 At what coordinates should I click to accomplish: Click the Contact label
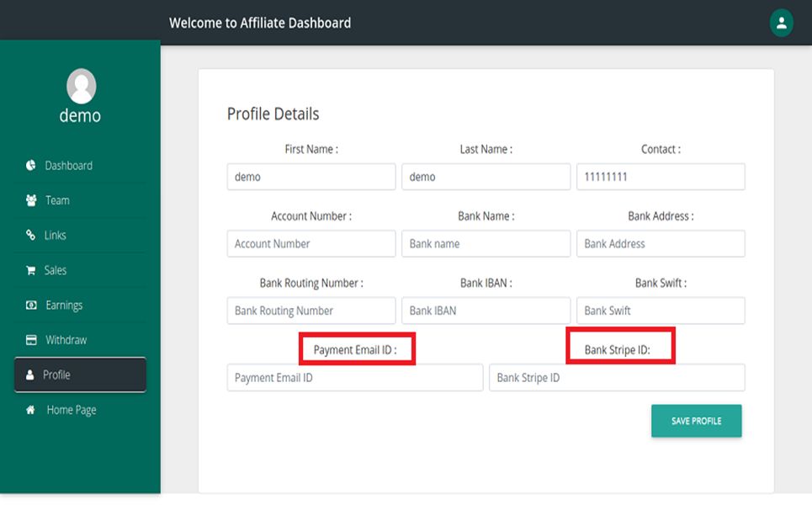coord(661,149)
